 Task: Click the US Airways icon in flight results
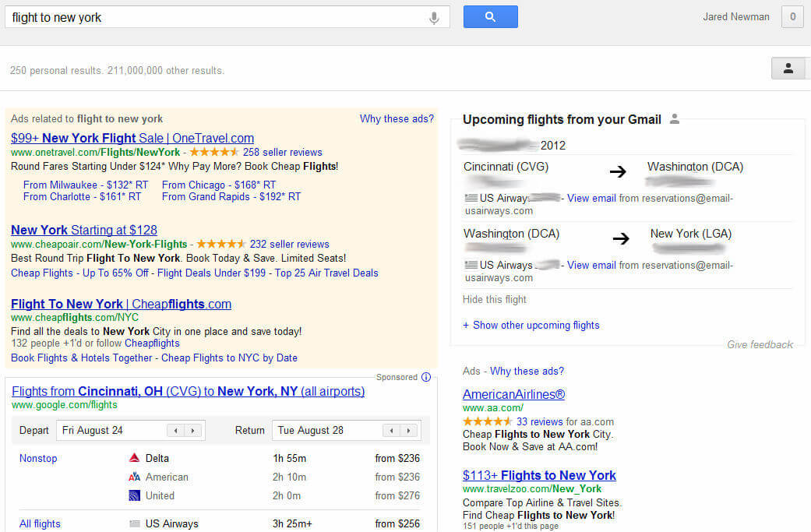pyautogui.click(x=135, y=523)
